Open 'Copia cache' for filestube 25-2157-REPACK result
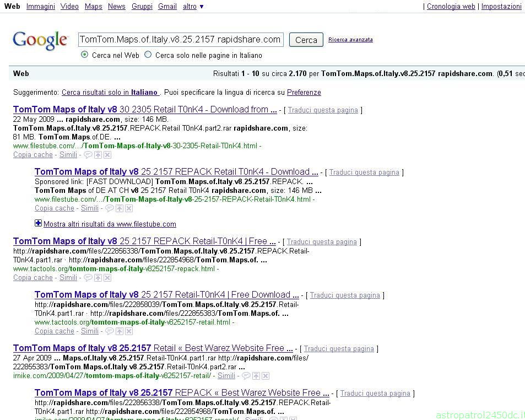This screenshot has height=420, width=525. tap(54, 208)
